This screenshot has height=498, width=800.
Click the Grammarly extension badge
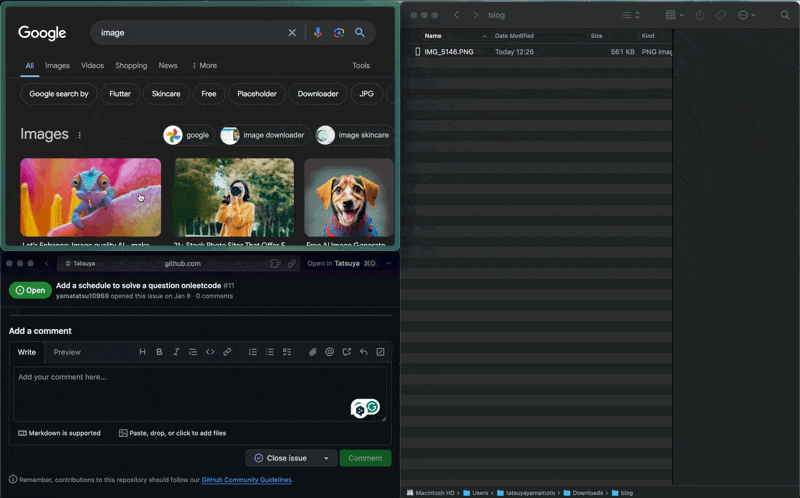click(x=372, y=407)
